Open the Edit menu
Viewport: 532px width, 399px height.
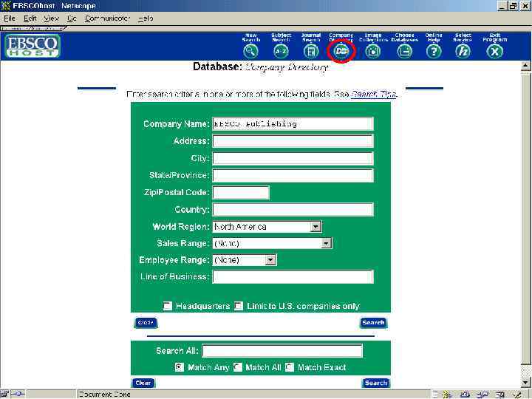30,18
